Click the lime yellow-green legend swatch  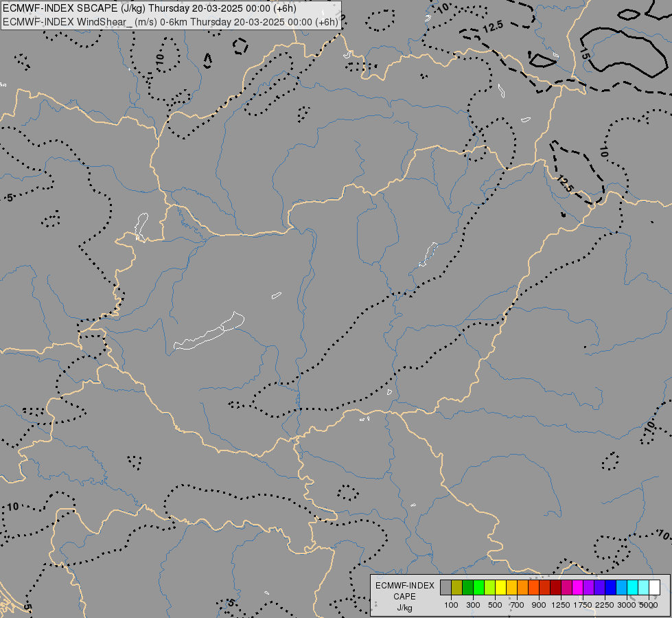point(489,587)
